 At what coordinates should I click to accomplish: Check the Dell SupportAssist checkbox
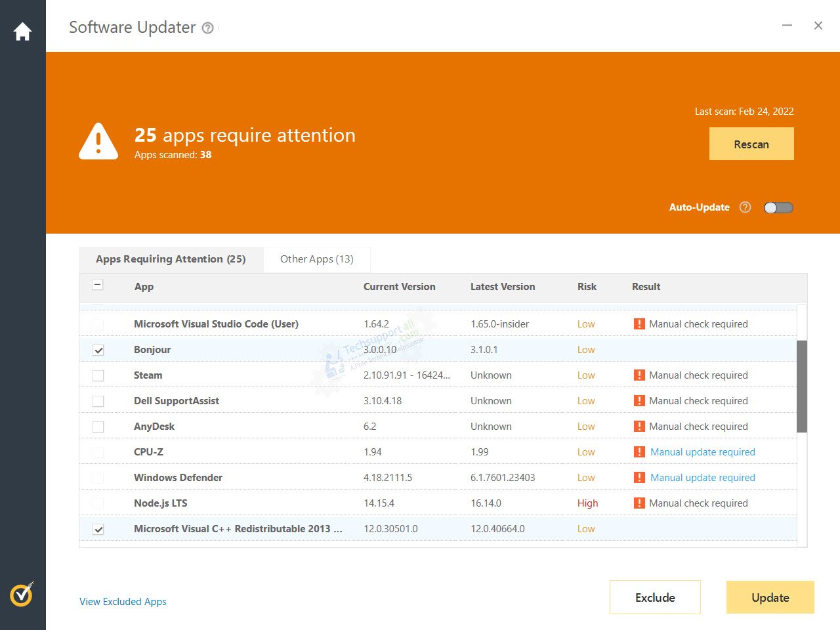(98, 401)
